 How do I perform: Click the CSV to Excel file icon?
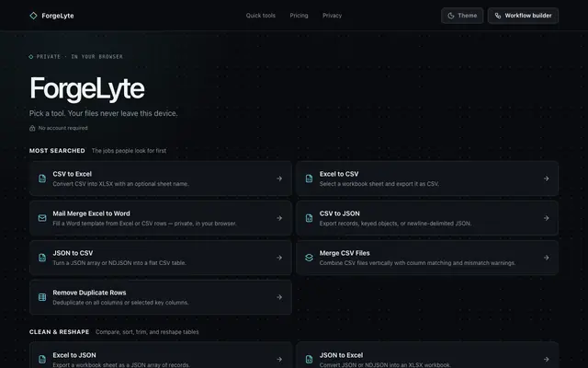[x=42, y=178]
